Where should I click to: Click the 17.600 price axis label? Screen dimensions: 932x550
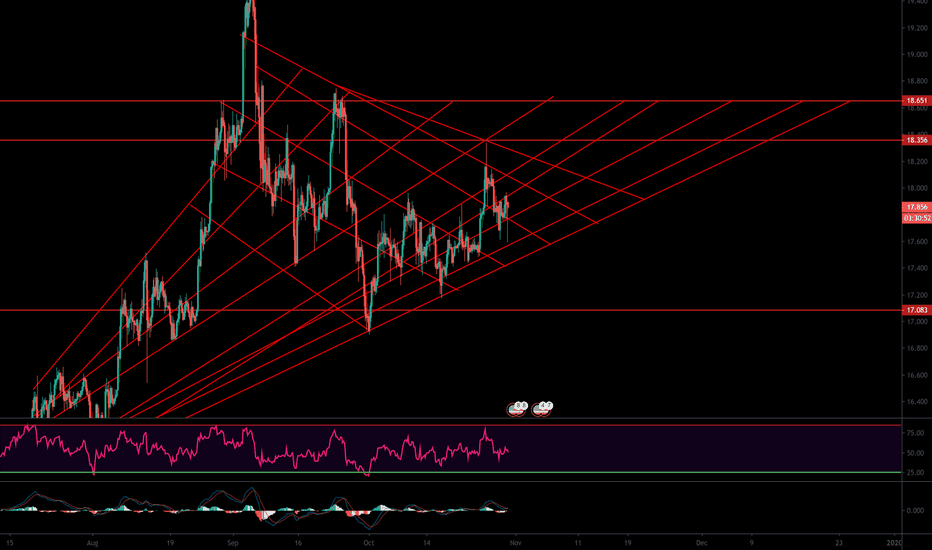coord(917,241)
